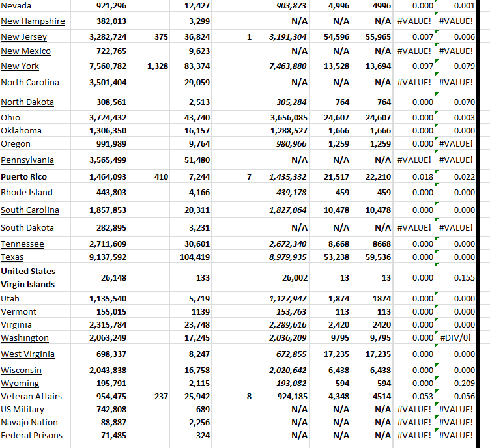Select the United States Virgin Islands cell
490x448 pixels.
pos(28,278)
